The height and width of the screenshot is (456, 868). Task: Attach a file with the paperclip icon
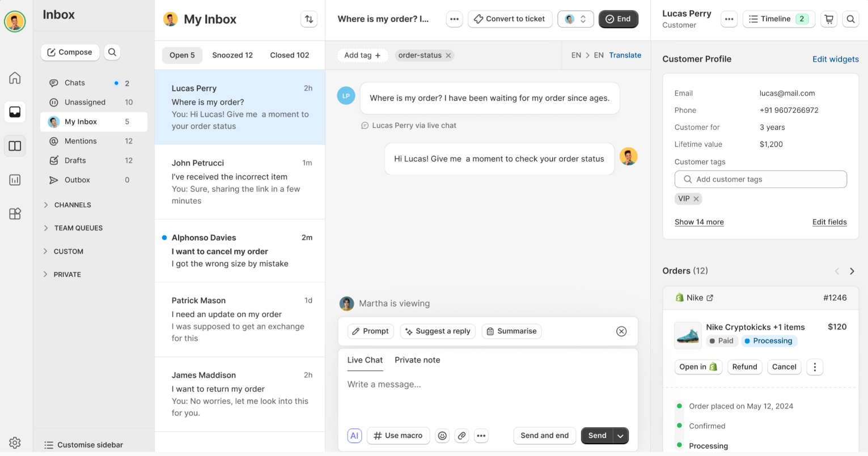[462, 436]
